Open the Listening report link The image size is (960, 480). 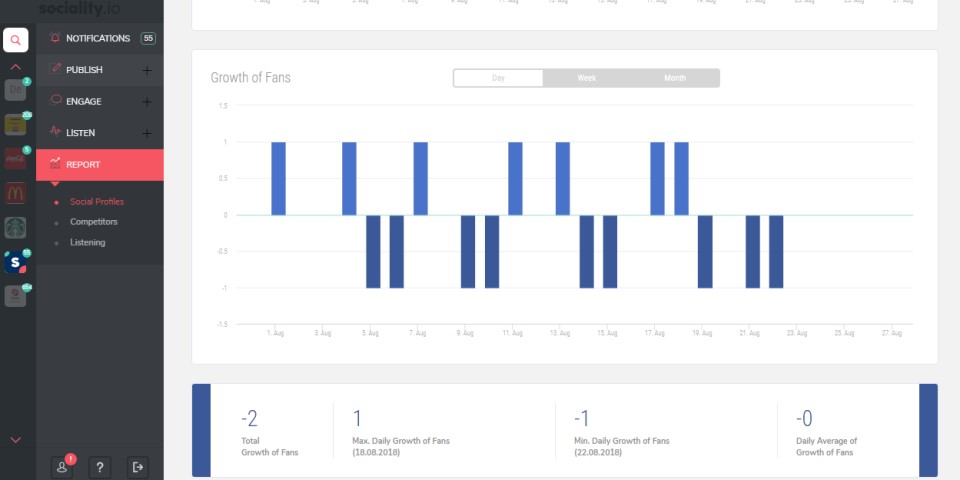coord(87,242)
